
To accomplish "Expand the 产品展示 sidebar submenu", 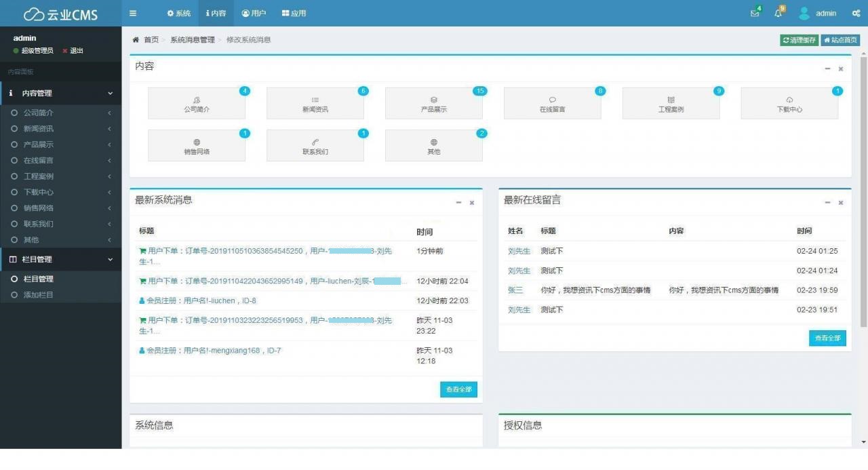I will pos(61,144).
